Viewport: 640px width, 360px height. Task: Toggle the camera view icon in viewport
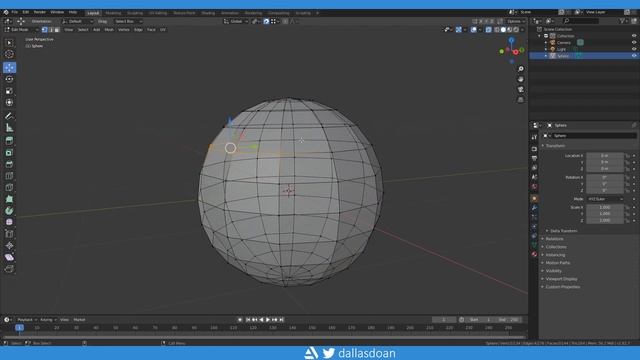520,89
